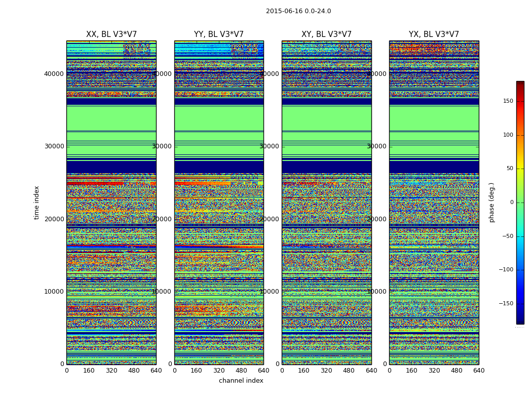
Task: Click the dark blue band in XY plot
Action: point(326,167)
